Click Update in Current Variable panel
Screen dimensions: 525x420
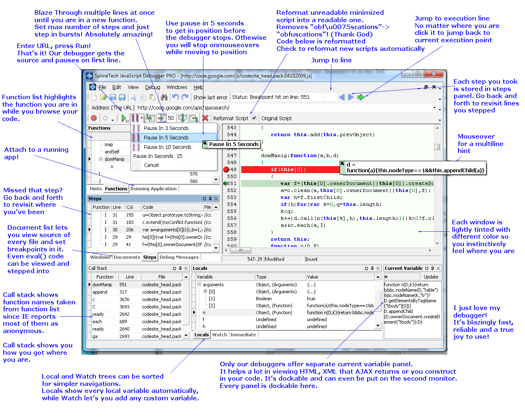coord(431,277)
